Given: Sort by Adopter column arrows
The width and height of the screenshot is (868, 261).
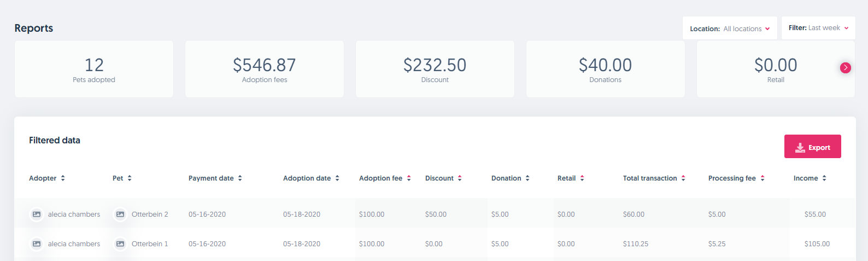Looking at the screenshot, I should click(63, 178).
